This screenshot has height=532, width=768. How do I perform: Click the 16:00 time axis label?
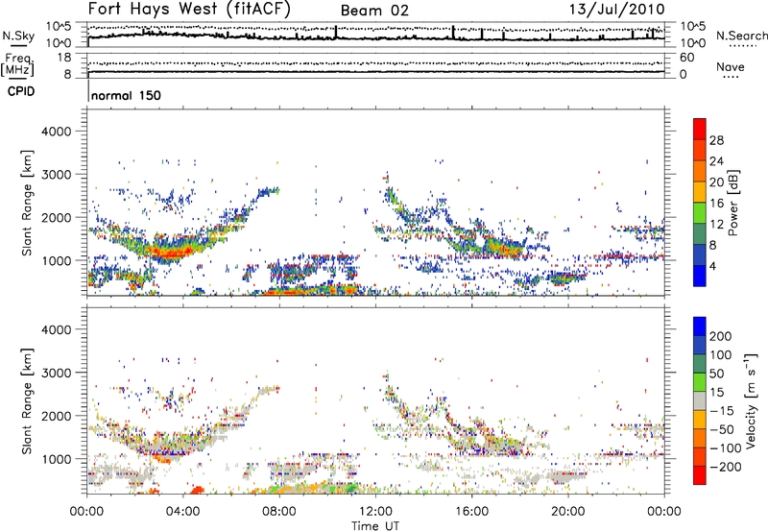(x=471, y=512)
